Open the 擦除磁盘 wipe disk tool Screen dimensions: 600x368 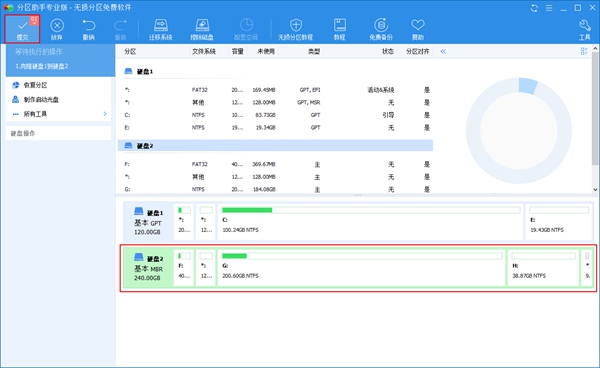pyautogui.click(x=202, y=29)
